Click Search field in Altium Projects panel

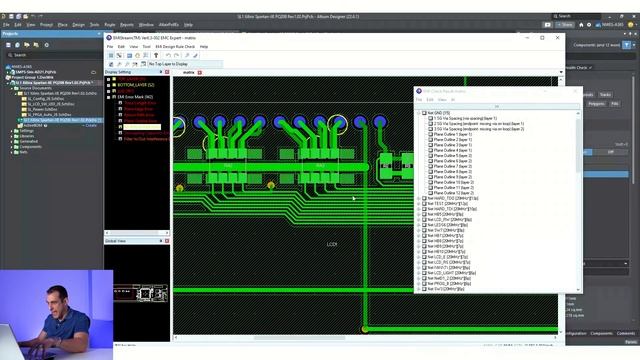pyautogui.click(x=54, y=55)
